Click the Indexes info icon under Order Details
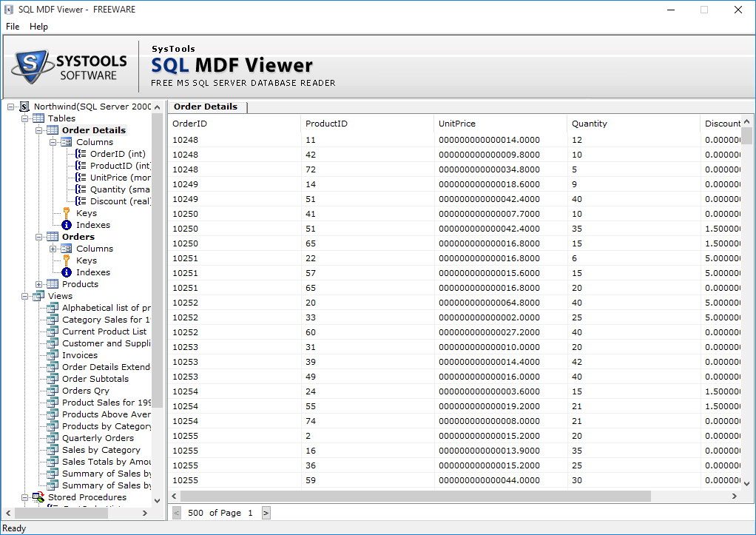Viewport: 756px width, 535px height. click(67, 225)
